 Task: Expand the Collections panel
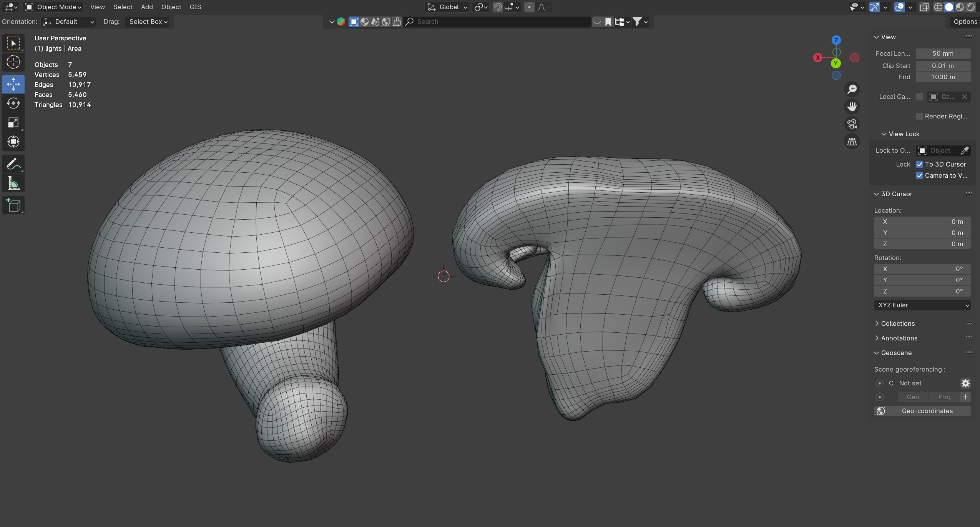[x=897, y=324]
